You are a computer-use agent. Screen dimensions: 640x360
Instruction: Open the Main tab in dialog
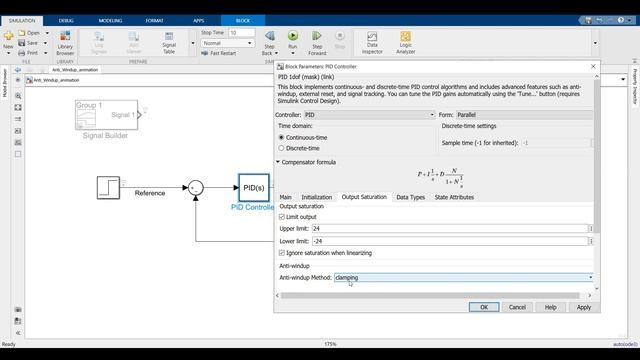click(285, 197)
